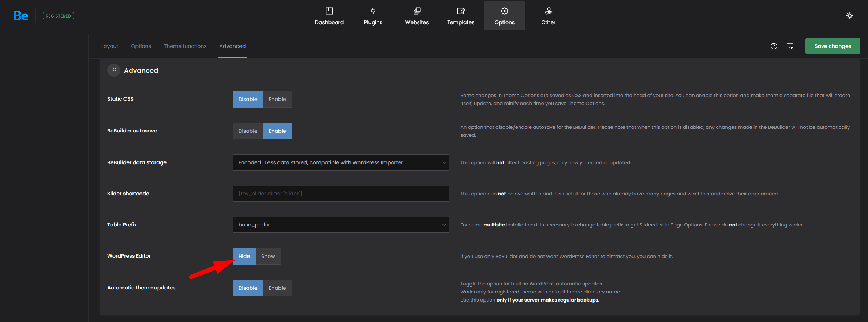
Task: Open the Templates icon in top navigation
Action: tap(461, 11)
